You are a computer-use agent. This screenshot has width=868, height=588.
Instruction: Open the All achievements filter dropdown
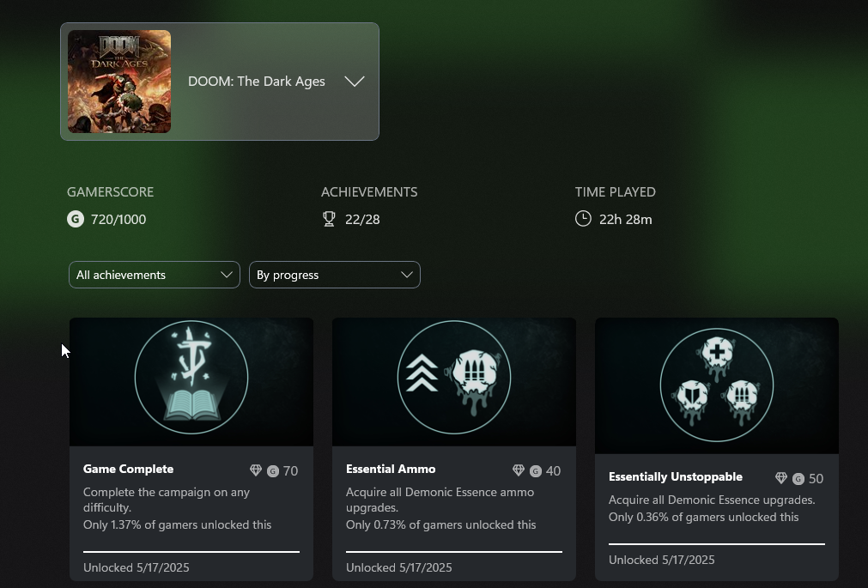[x=155, y=275]
